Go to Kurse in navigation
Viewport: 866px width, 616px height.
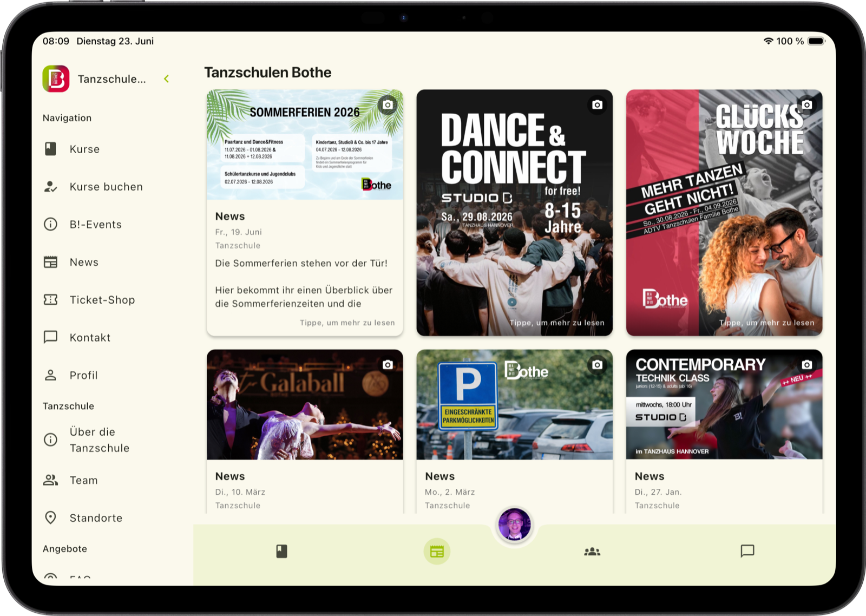[x=84, y=149]
